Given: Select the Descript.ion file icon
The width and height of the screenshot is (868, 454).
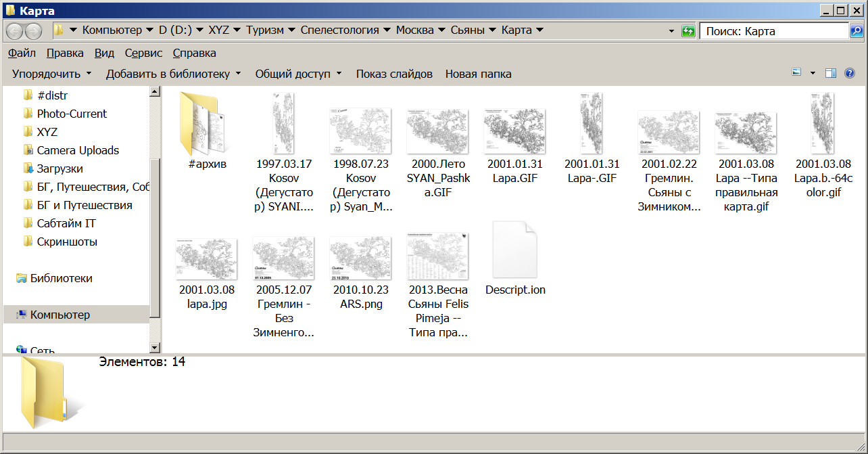Looking at the screenshot, I should click(x=515, y=250).
